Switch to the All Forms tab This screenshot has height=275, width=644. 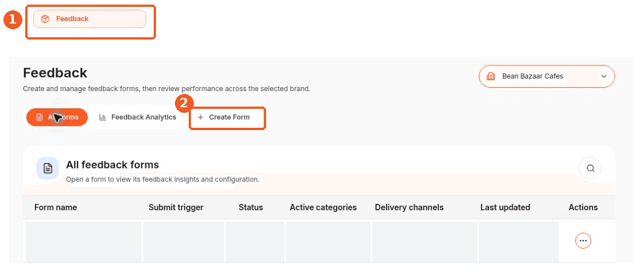tap(57, 117)
